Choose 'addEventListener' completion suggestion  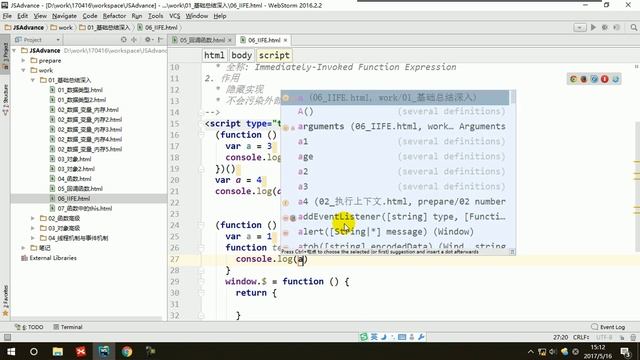[395, 217]
